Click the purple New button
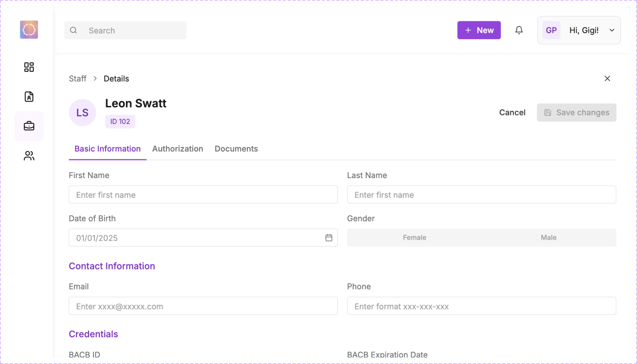 pos(479,30)
